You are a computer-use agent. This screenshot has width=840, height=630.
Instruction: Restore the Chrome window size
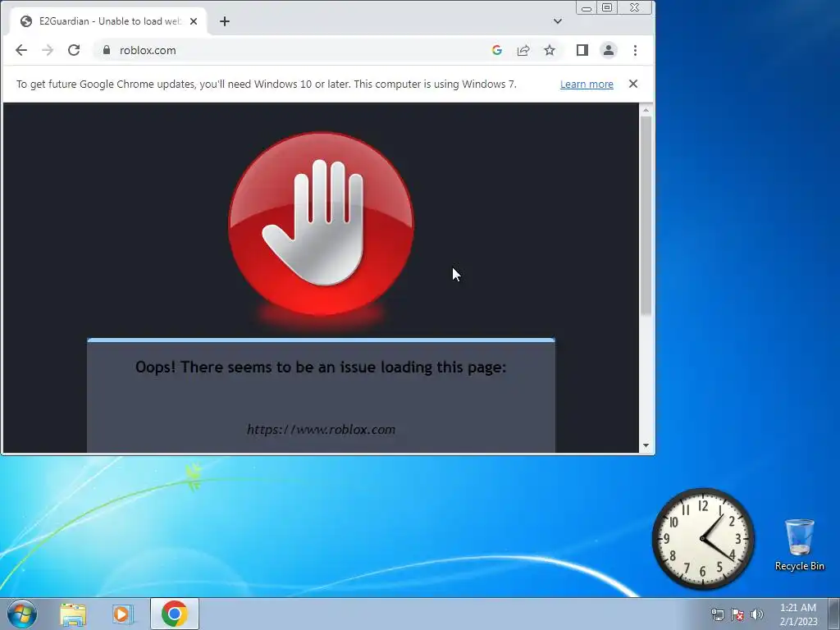click(x=607, y=8)
